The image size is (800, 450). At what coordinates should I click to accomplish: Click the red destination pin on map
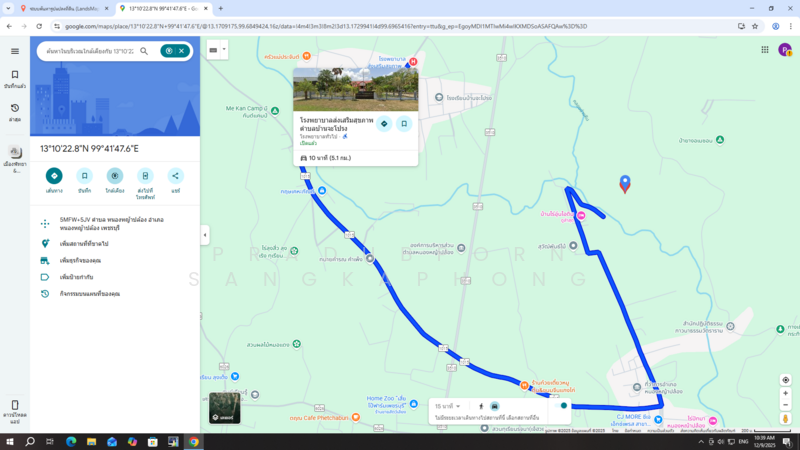(625, 184)
